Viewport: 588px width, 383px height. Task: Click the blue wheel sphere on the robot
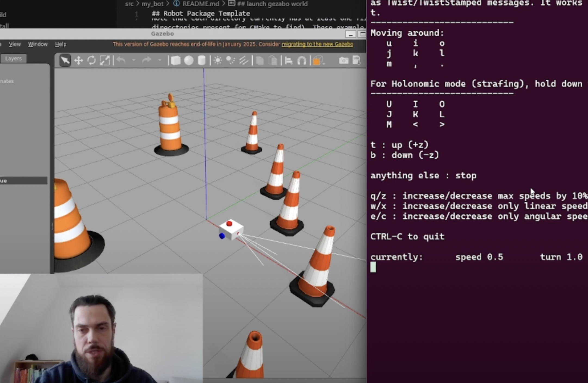(222, 236)
